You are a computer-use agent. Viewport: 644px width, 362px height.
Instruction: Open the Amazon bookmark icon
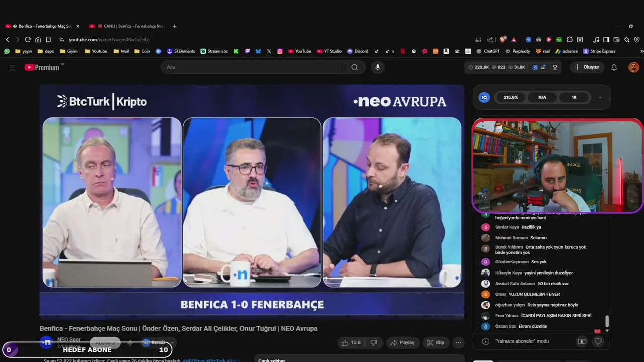pyautogui.click(x=446, y=51)
